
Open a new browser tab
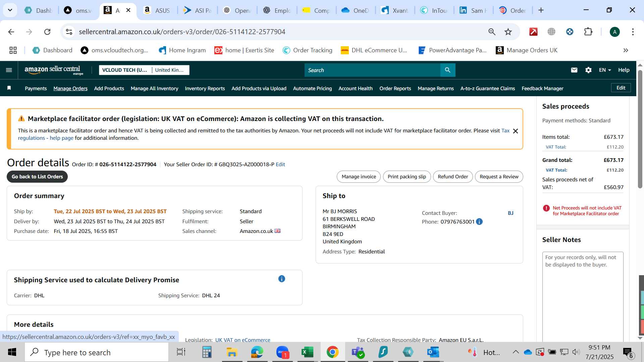(541, 10)
